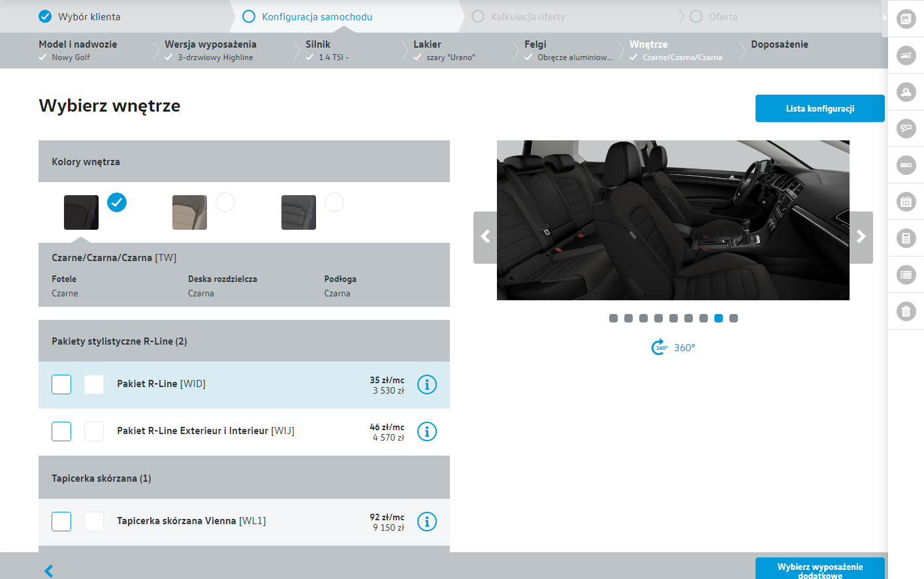Show info for Pakiet R-Line Exterieur i Interieur
The width and height of the screenshot is (924, 579).
click(427, 431)
